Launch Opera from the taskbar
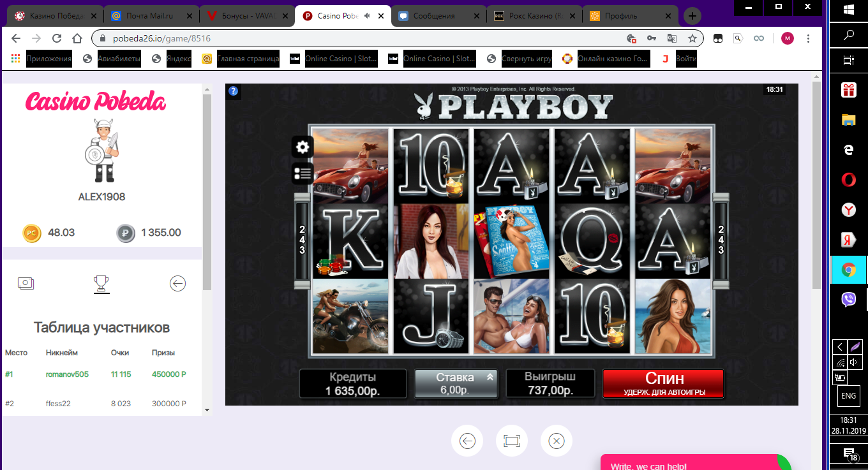 click(x=848, y=180)
